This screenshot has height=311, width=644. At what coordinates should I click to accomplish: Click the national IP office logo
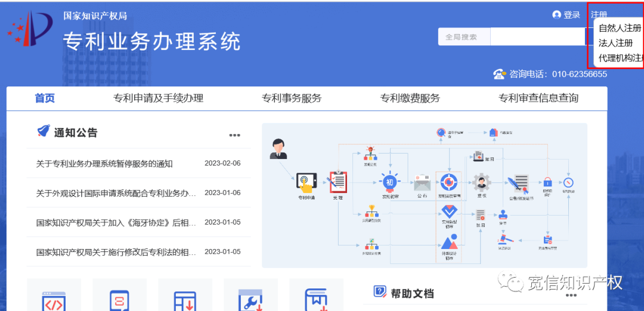tap(30, 29)
